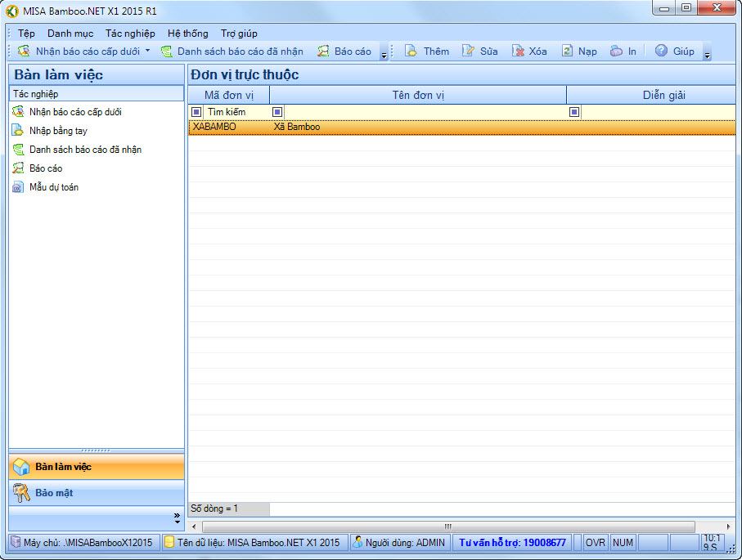The height and width of the screenshot is (560, 742).
Task: Toggle filter operator for Mã đơn vị column
Action: [196, 112]
